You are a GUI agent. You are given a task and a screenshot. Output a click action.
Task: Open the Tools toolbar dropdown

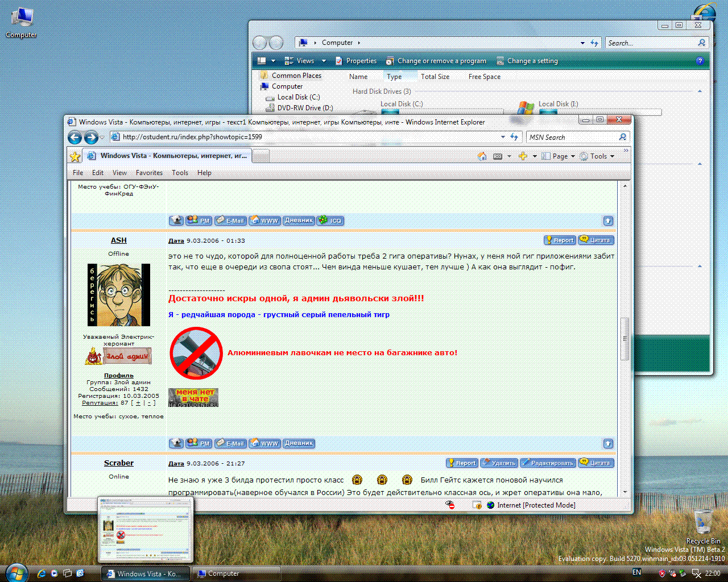coord(597,156)
